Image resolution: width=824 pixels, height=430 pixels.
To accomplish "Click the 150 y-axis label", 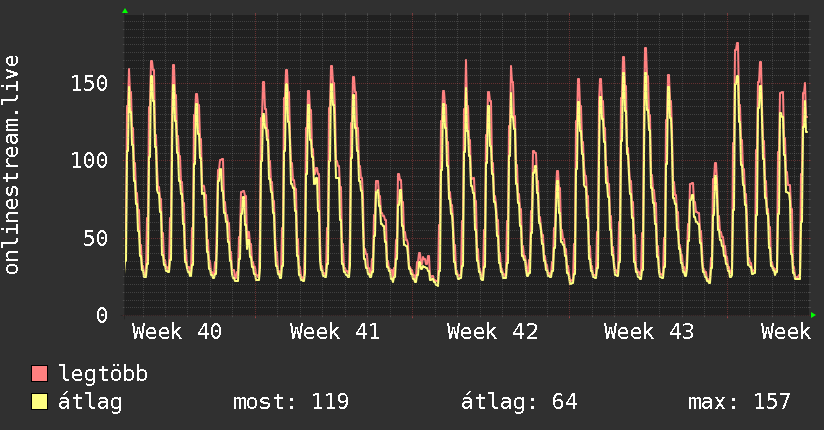I will [89, 83].
